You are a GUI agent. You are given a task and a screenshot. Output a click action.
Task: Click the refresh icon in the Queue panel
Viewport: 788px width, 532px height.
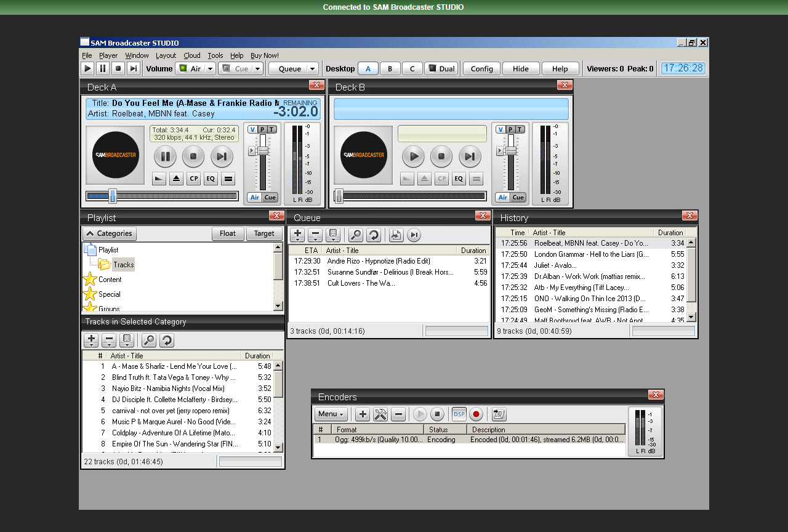tap(374, 235)
